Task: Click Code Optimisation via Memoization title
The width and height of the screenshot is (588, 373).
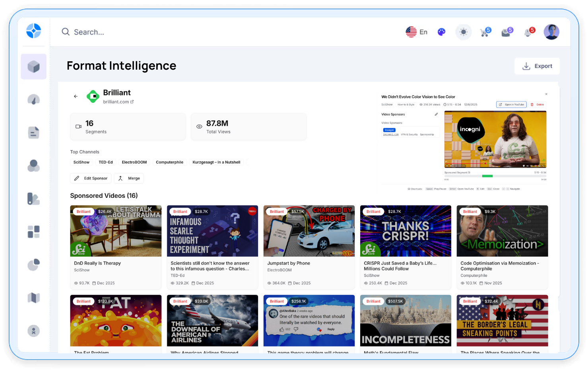Action: click(x=500, y=266)
